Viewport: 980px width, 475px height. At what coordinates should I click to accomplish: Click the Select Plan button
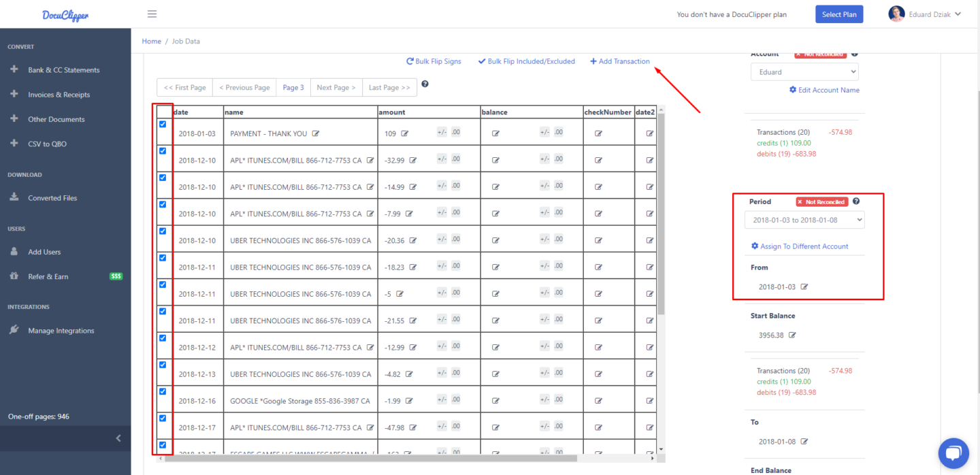click(839, 14)
